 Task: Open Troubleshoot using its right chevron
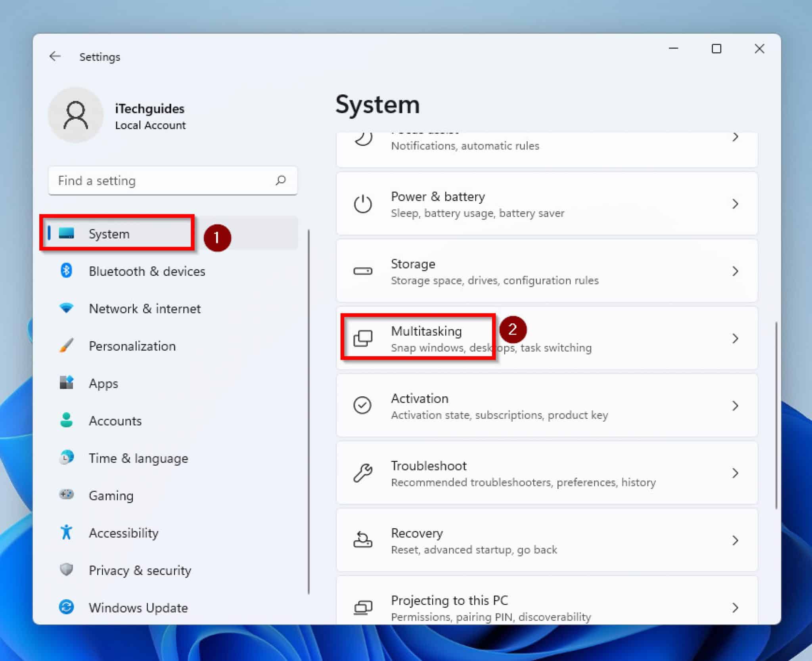pyautogui.click(x=735, y=473)
